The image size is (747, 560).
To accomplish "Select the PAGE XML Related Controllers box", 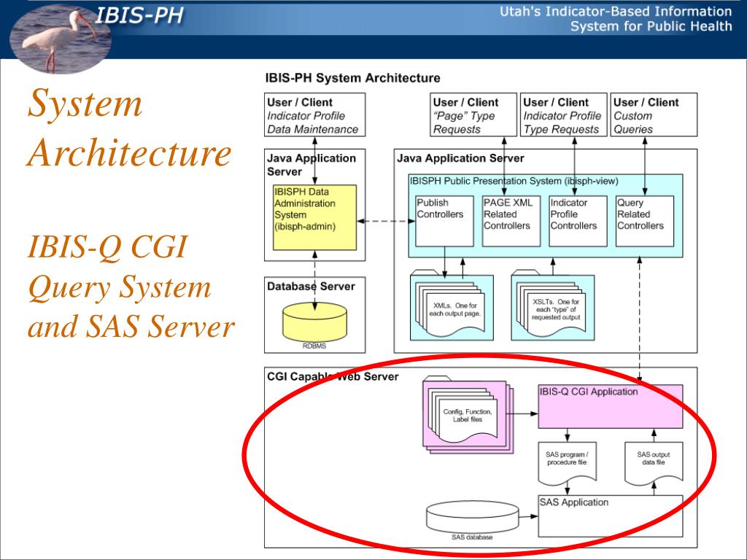I will tap(511, 221).
